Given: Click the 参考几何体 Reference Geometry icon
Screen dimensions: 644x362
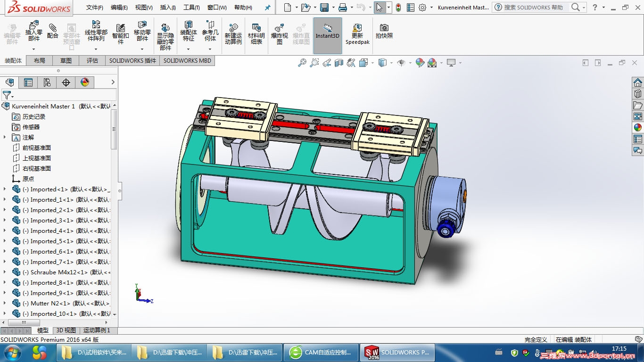Looking at the screenshot, I should 210,31.
